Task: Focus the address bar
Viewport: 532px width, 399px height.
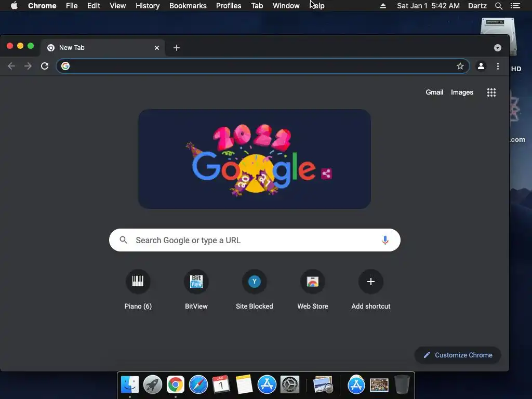Action: (262, 66)
